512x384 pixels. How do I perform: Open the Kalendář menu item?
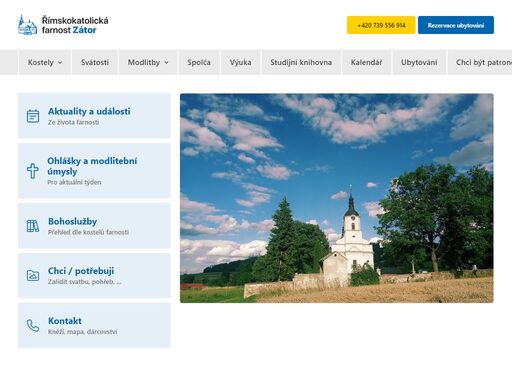click(x=366, y=62)
